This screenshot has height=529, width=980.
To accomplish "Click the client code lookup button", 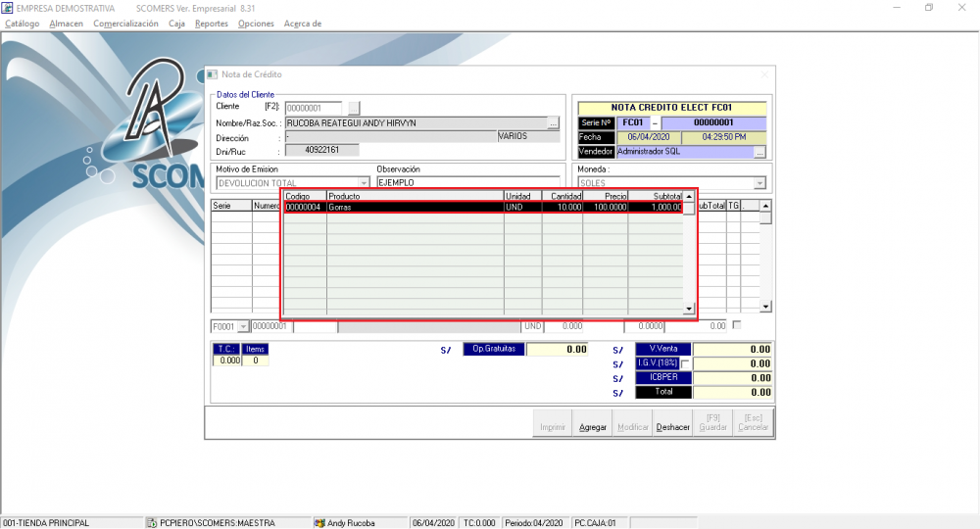I will (x=354, y=108).
